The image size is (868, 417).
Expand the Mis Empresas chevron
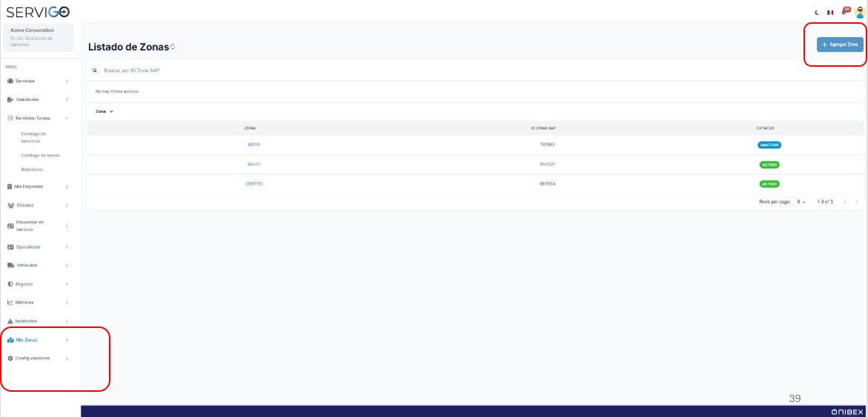point(67,187)
